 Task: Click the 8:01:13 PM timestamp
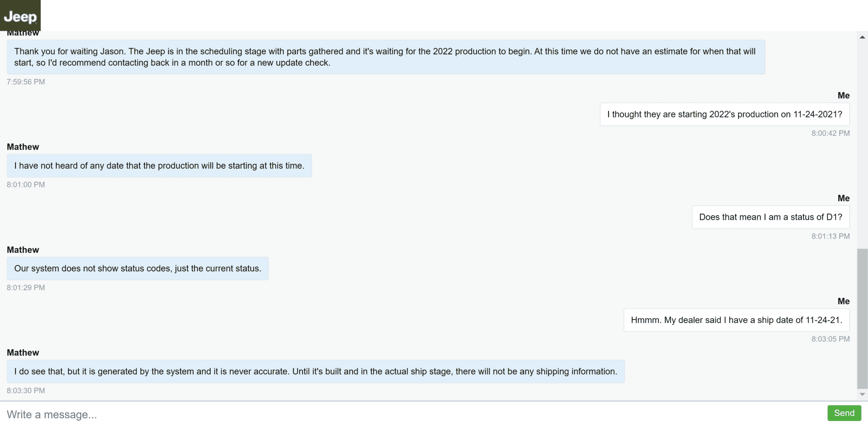pos(831,236)
